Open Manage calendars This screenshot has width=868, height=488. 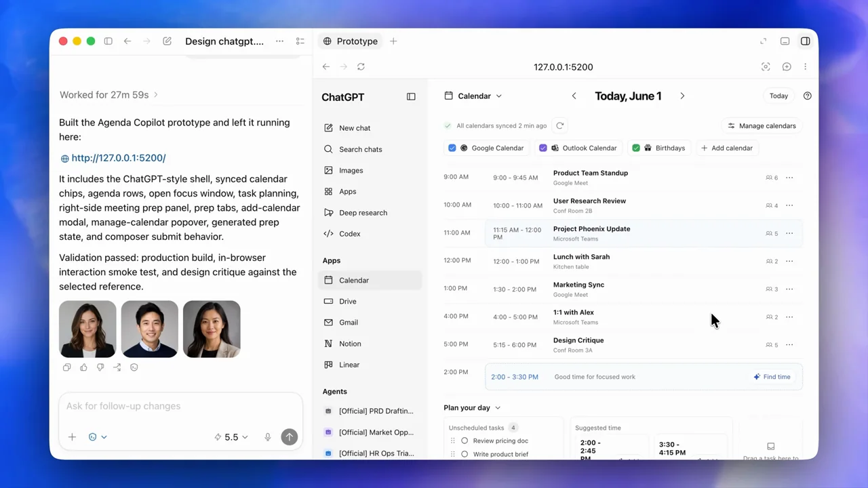pos(762,125)
